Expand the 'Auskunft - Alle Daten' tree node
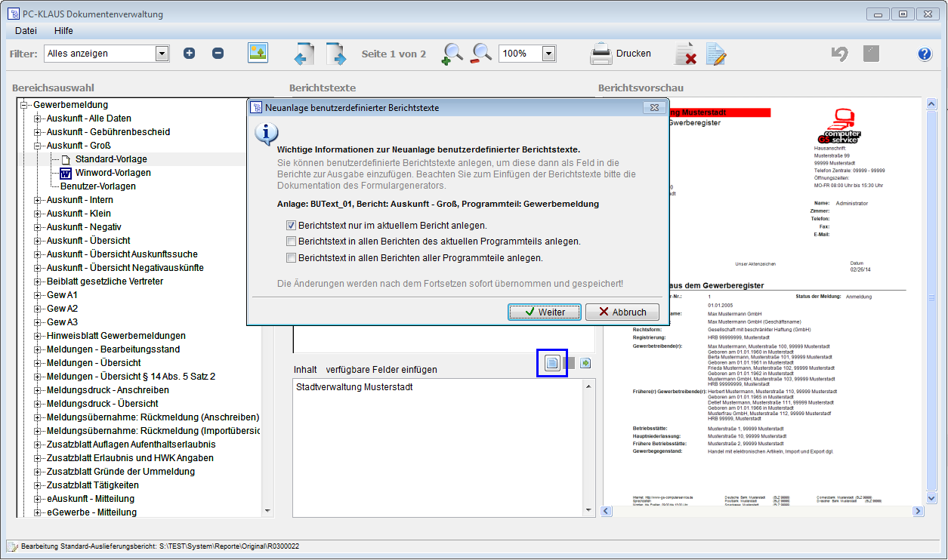948x560 pixels. (x=37, y=118)
